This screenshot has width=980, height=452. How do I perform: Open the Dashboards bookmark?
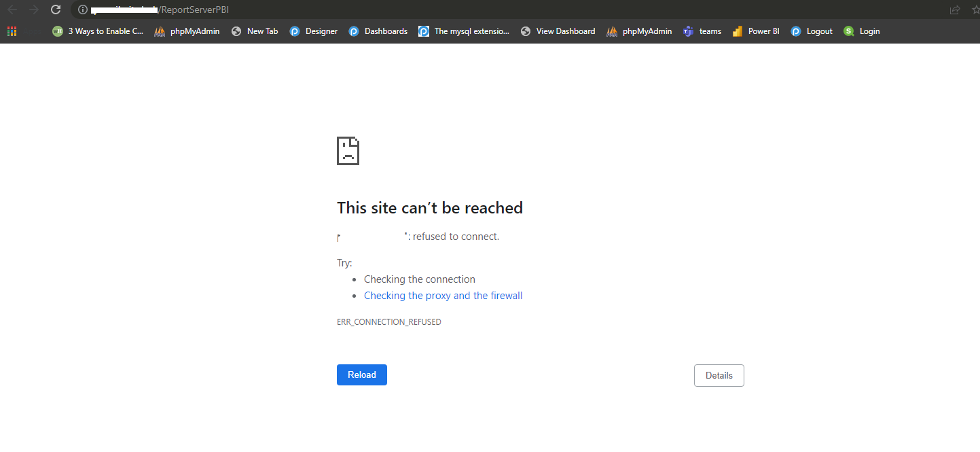pyautogui.click(x=378, y=31)
